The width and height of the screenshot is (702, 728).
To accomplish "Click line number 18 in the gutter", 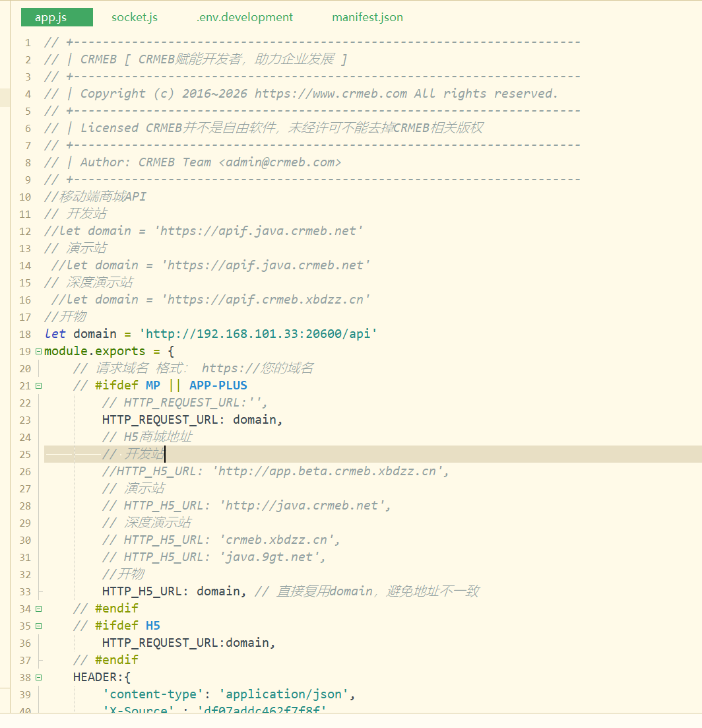I will (x=25, y=334).
